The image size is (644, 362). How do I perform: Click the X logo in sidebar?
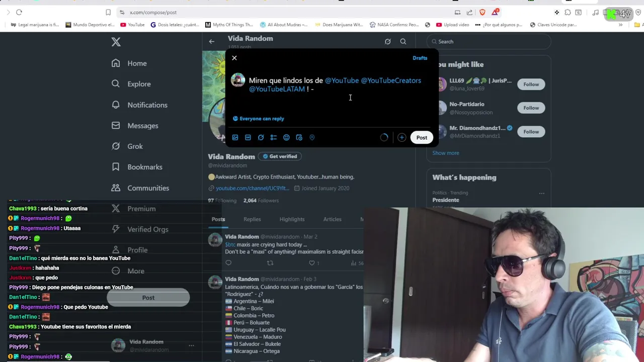click(x=116, y=42)
